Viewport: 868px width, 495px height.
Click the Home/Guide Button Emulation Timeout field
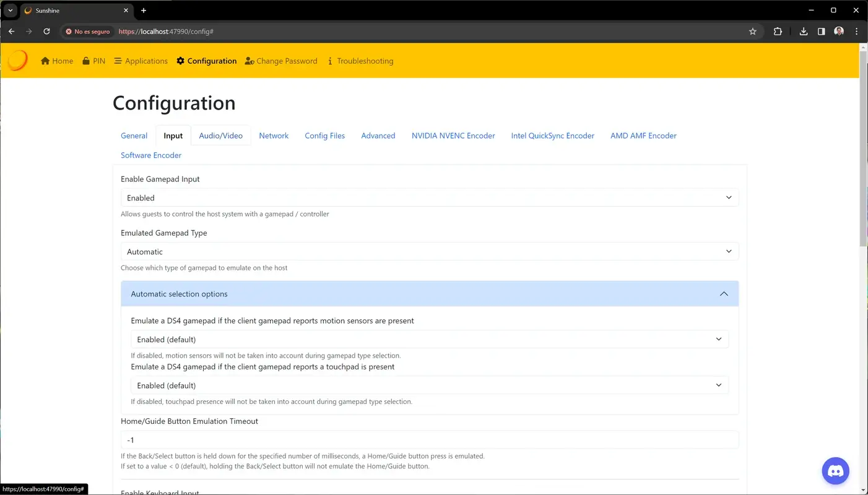pos(430,440)
